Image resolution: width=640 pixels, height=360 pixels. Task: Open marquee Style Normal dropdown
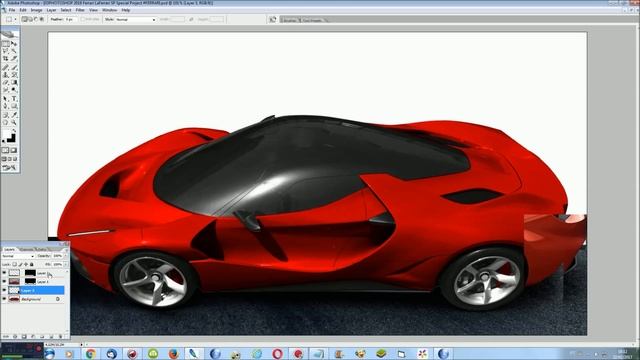tap(136, 19)
